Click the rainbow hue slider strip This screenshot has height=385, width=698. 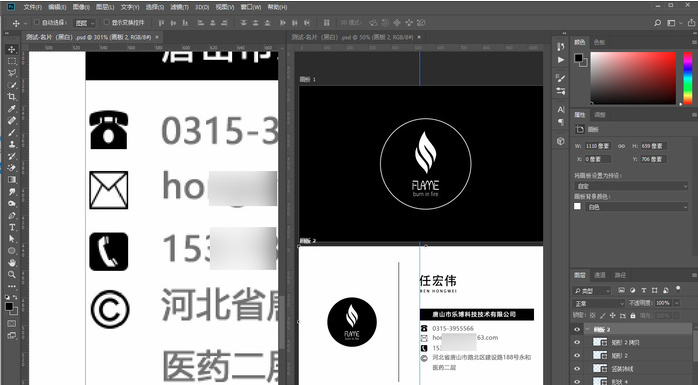[x=688, y=78]
